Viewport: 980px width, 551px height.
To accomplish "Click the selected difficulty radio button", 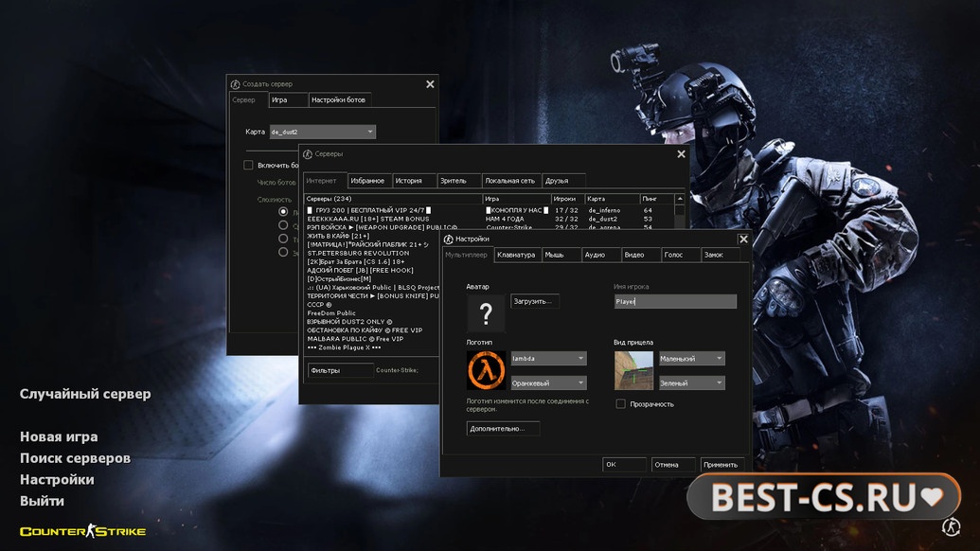I will [283, 212].
